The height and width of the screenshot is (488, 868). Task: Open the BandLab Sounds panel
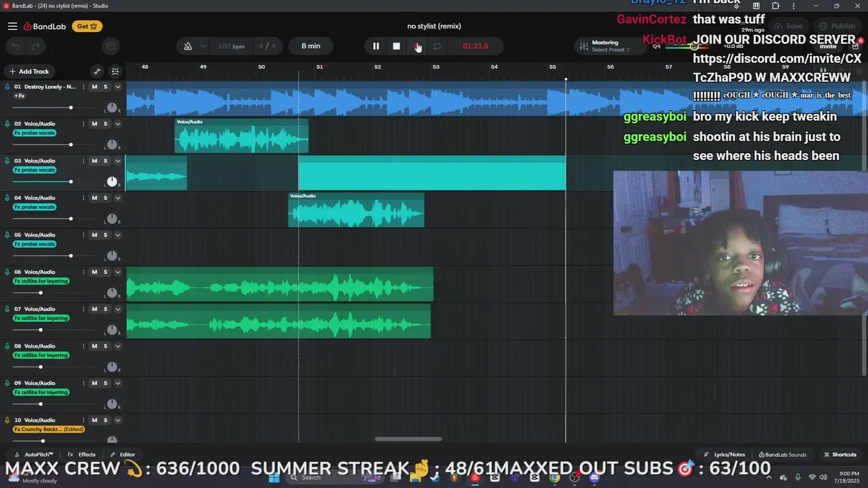coord(783,455)
